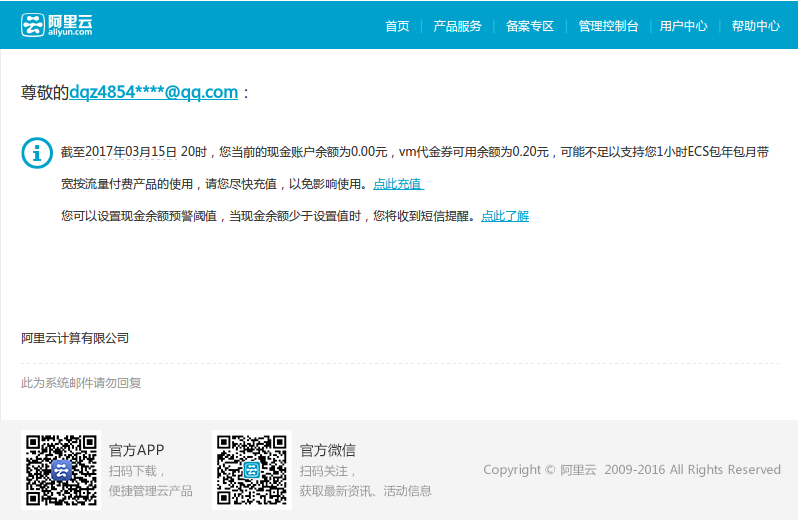The height and width of the screenshot is (520, 798).
Task: Follow the 点此充值 recharge link
Action: [398, 184]
